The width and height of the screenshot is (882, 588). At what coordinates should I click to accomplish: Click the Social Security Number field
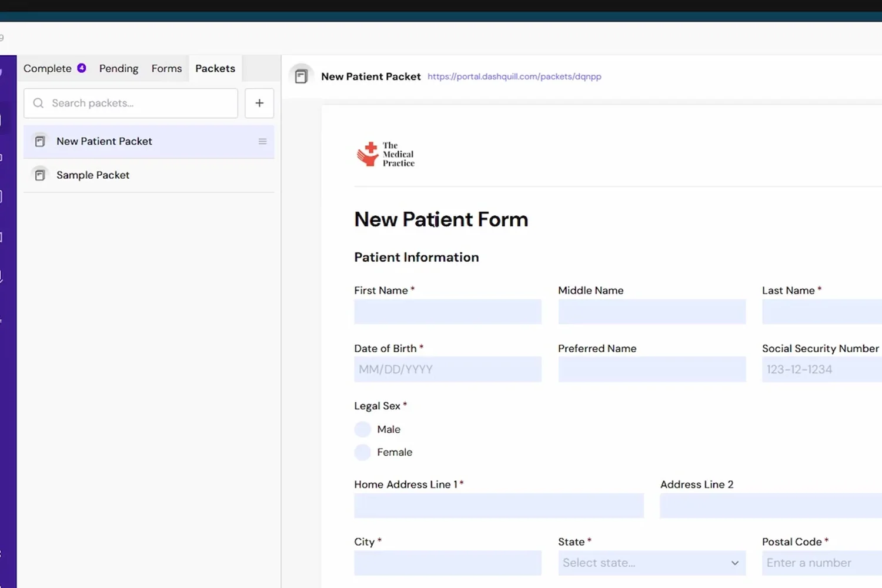tap(822, 369)
